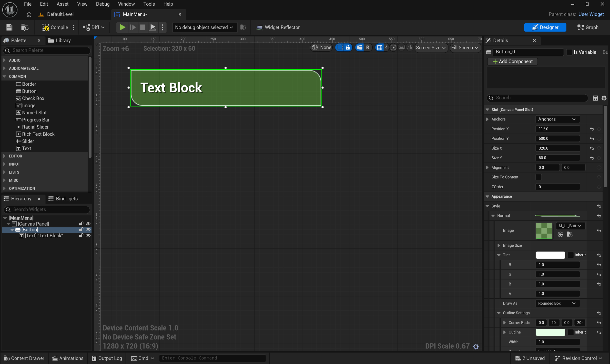Click the zoom to fit icon

393,48
